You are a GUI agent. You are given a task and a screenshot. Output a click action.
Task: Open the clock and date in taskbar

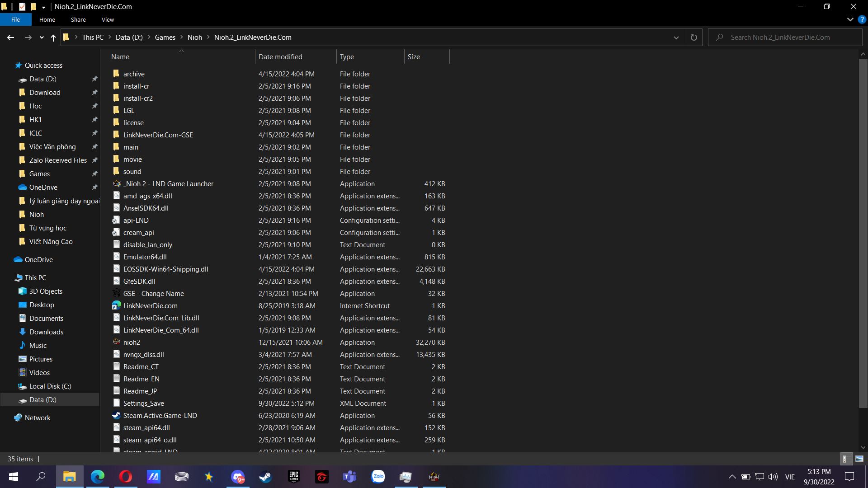pos(819,477)
